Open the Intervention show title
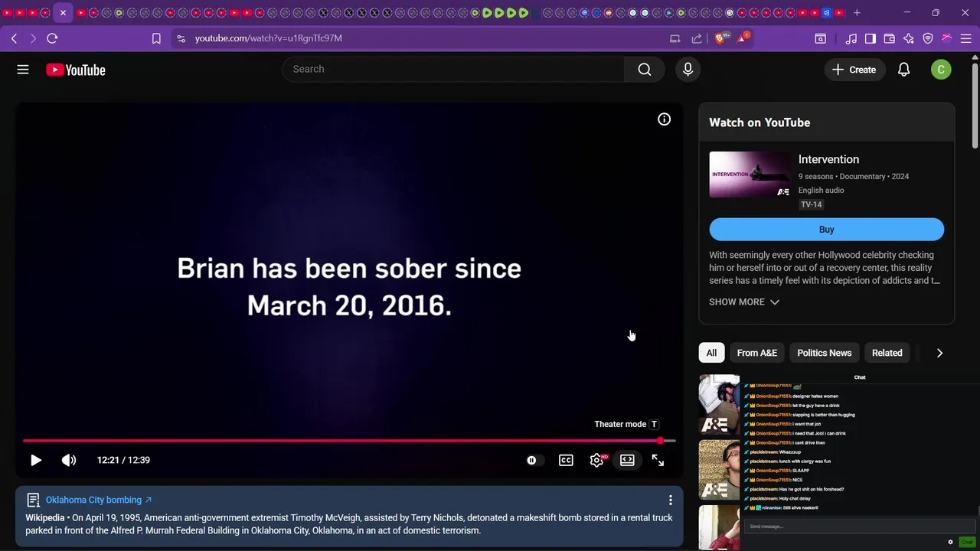The height and width of the screenshot is (551, 980). tap(828, 159)
